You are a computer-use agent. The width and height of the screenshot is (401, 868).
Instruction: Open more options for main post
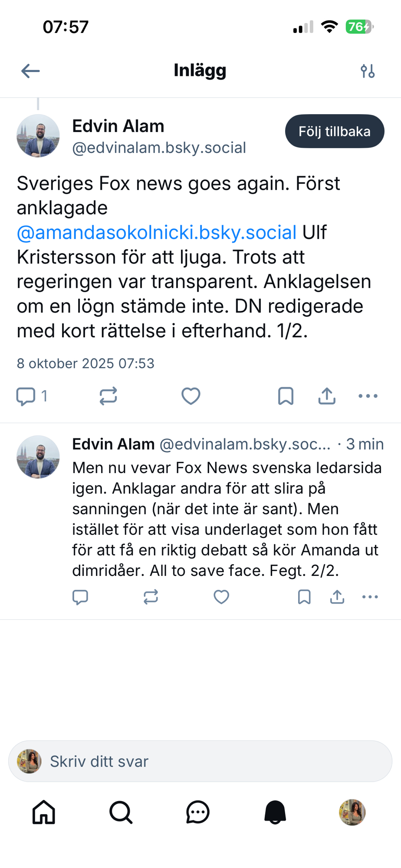(x=368, y=396)
